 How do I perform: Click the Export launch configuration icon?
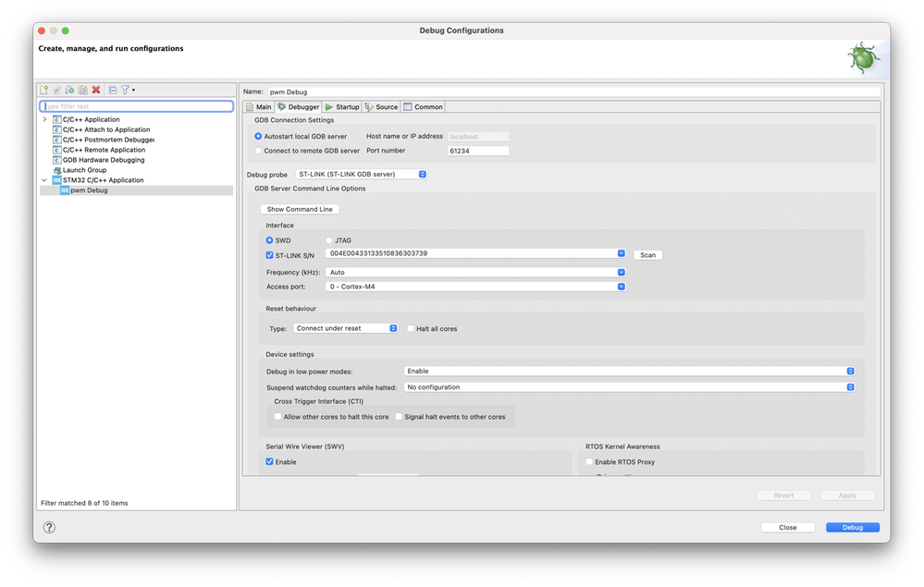[x=69, y=90]
